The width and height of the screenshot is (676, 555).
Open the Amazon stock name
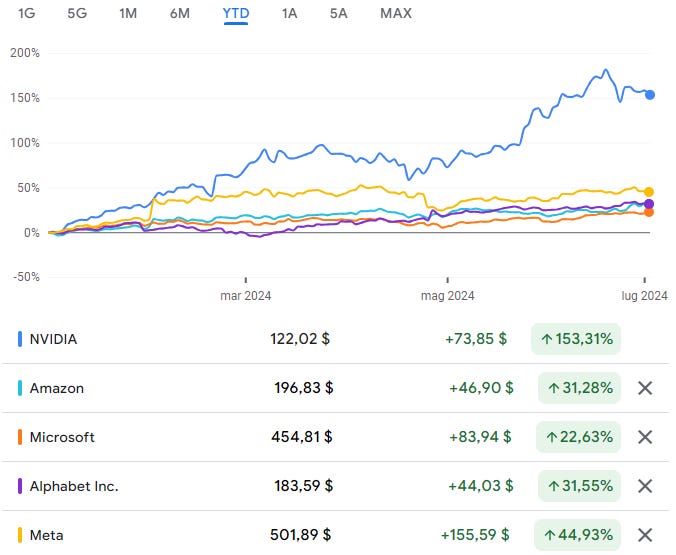[x=57, y=388]
